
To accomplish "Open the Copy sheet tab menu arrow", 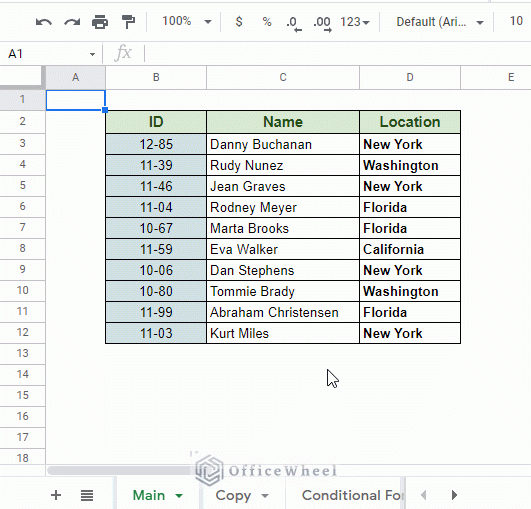I will click(265, 496).
